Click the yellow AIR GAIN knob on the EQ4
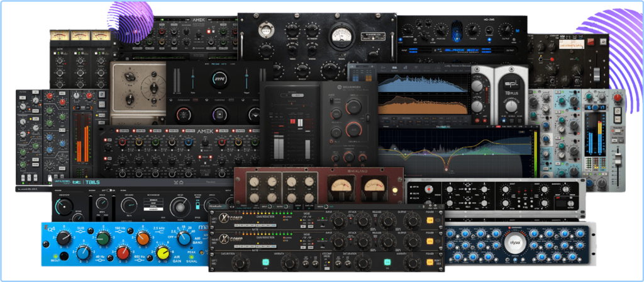 pyautogui.click(x=163, y=253)
